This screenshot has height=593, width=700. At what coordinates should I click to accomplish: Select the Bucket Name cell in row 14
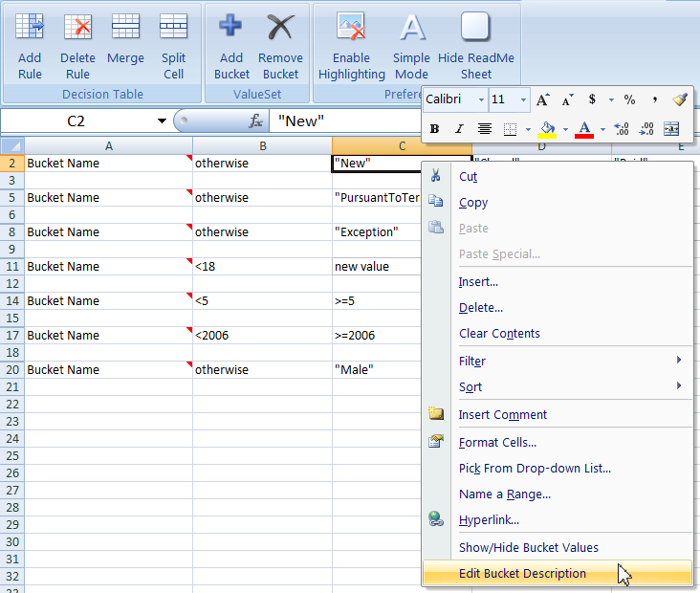click(108, 301)
